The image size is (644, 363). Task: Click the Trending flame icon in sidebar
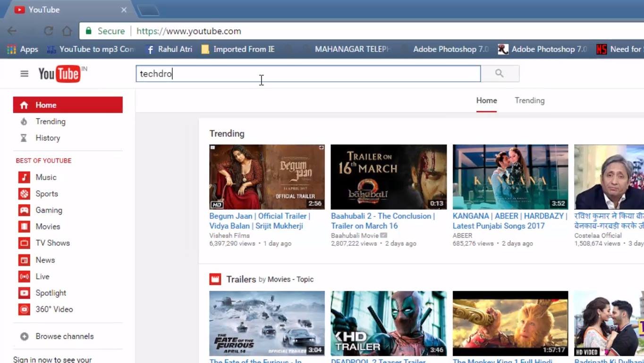24,121
